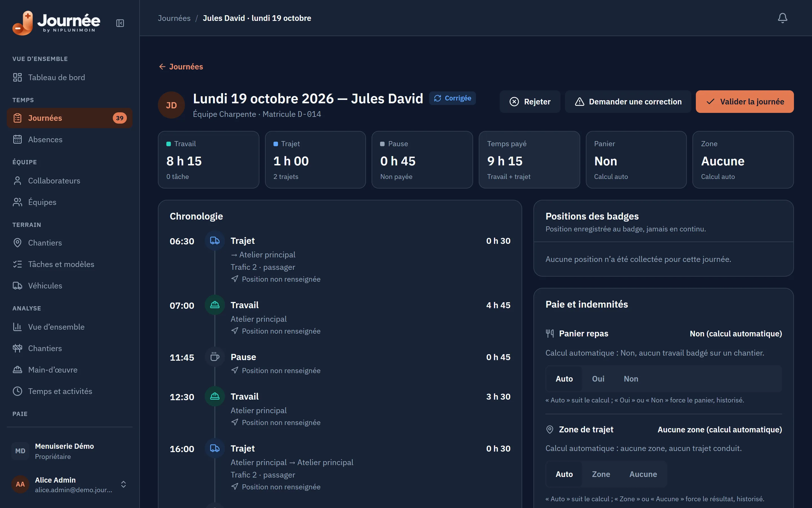This screenshot has height=508, width=812.
Task: Select Zone option for Zone de trajet
Action: tap(601, 474)
